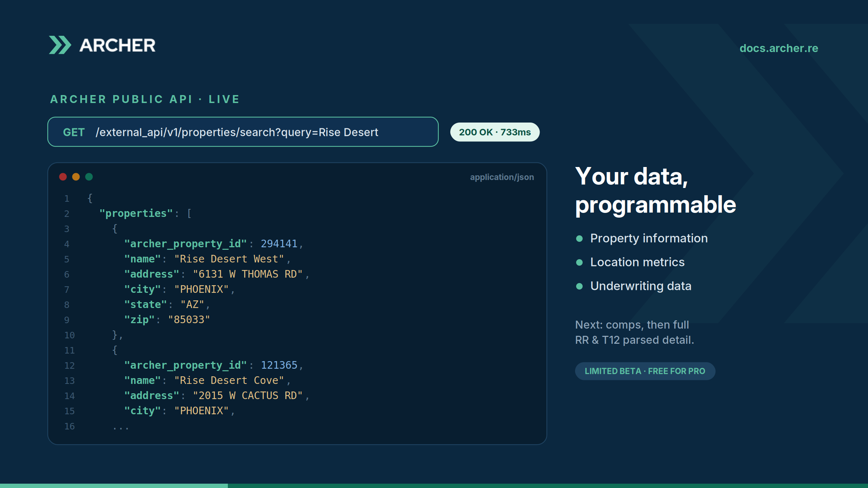Open the docs.archer.re link
Screen dimensions: 868x488
pyautogui.click(x=779, y=48)
